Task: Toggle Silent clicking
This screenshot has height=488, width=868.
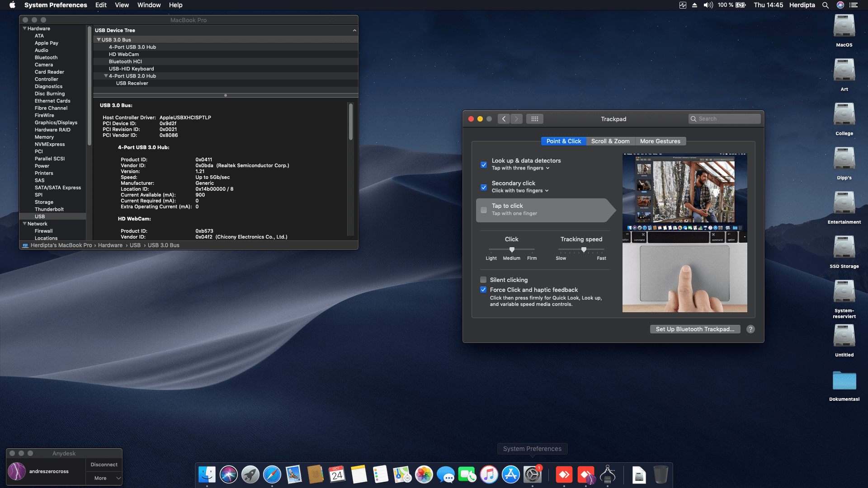Action: click(x=483, y=280)
